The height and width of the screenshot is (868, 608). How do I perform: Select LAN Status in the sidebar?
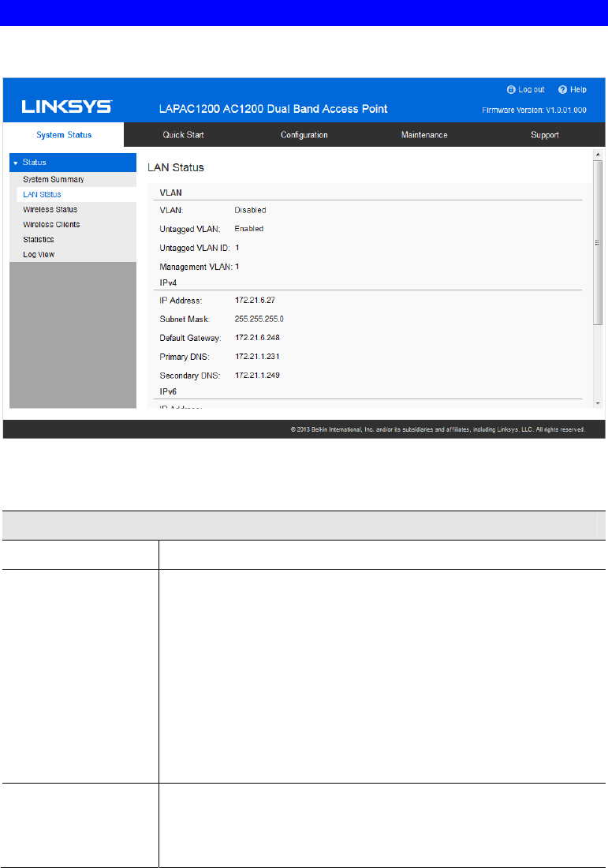[42, 194]
